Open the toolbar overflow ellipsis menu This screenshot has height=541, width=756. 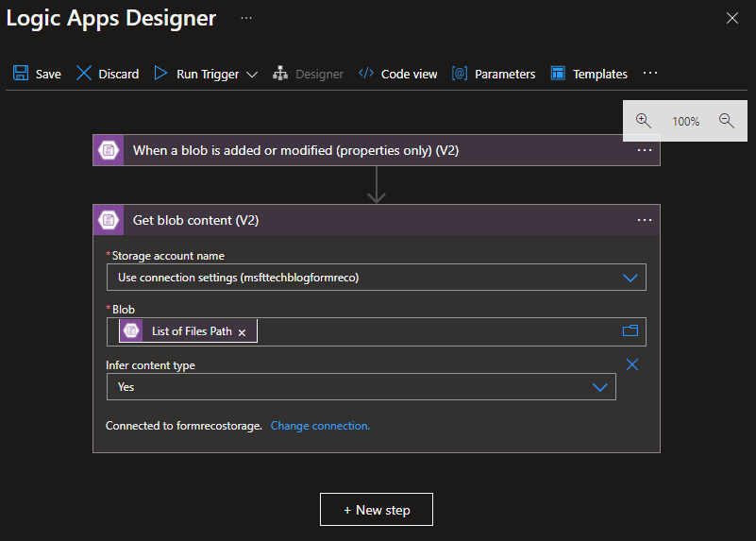pos(649,74)
